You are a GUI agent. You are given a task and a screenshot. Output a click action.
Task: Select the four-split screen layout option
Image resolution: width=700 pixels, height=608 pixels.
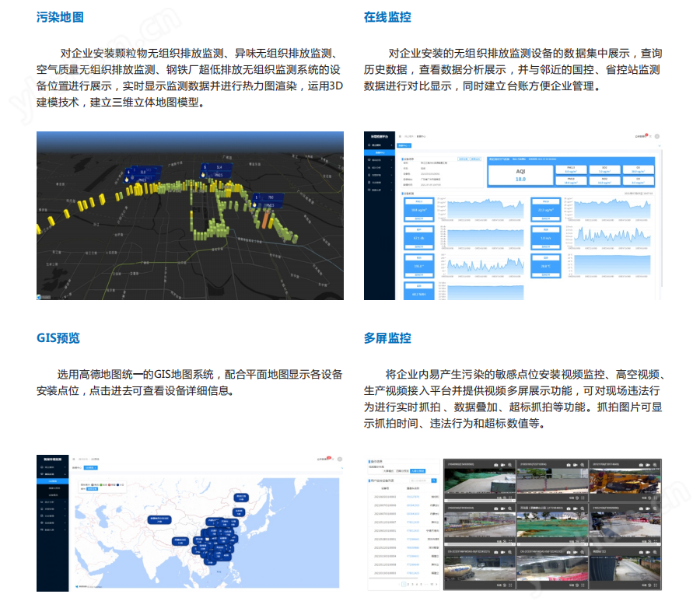[x=401, y=471]
